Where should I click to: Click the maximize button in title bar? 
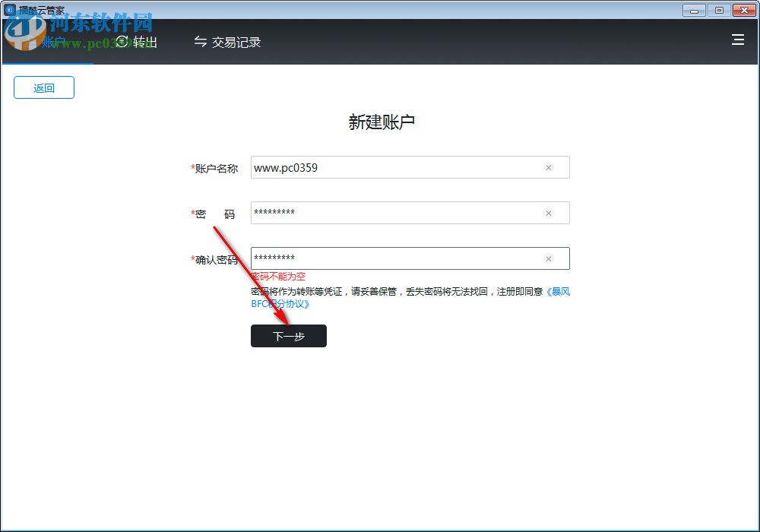pyautogui.click(x=717, y=10)
